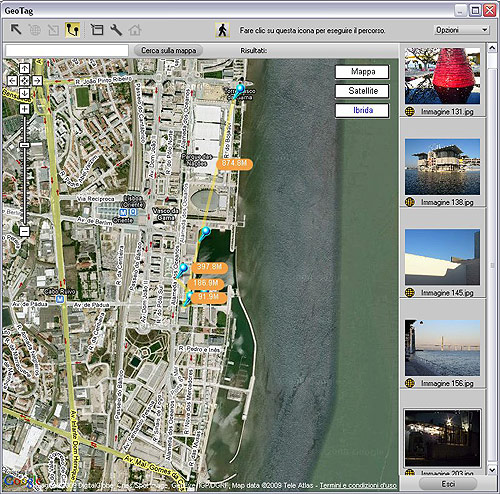
Task: Click the walking man route icon
Action: [222, 30]
